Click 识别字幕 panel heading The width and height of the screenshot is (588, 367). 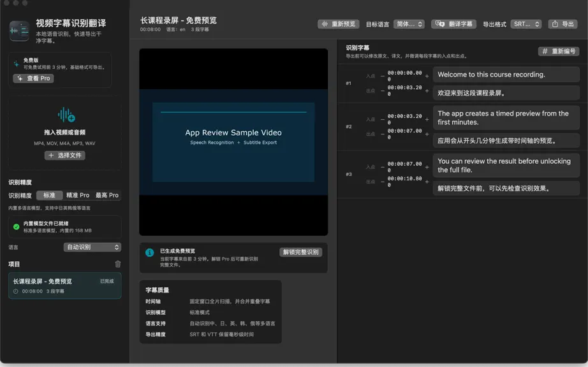pyautogui.click(x=357, y=48)
